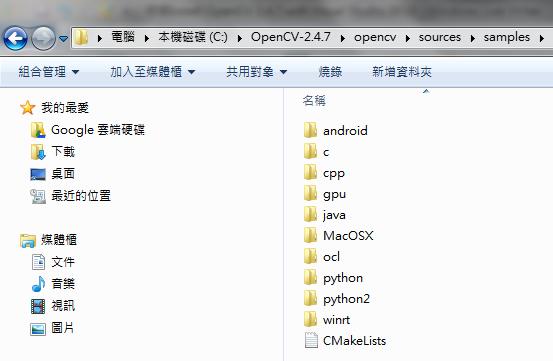Viewport: 553px width, 361px height.
Task: Expand the arrow after the address folder icon
Action: point(100,38)
